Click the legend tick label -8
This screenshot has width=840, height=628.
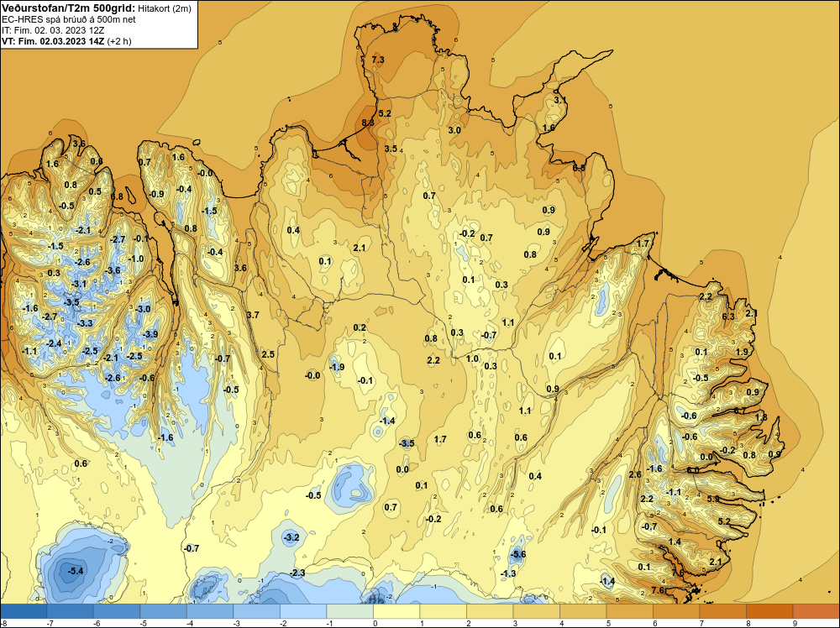[x=3, y=623]
